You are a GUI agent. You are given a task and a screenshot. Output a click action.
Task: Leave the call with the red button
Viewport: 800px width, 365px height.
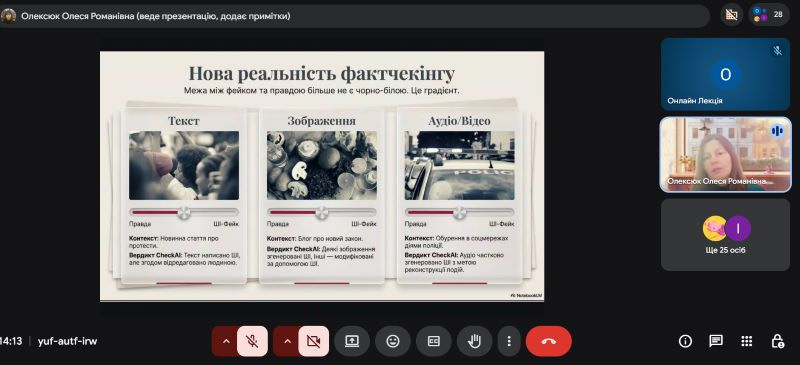[x=548, y=341]
